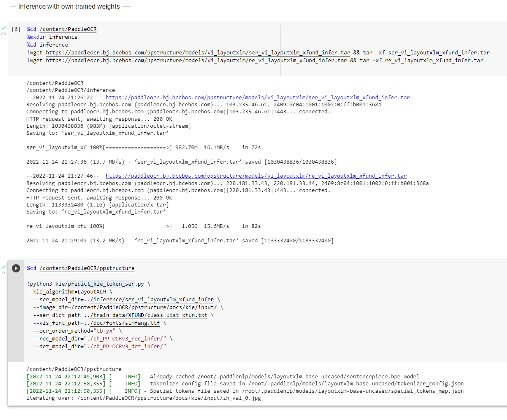
Task: Click the Inference with own trained weights heading
Action: 70,6
